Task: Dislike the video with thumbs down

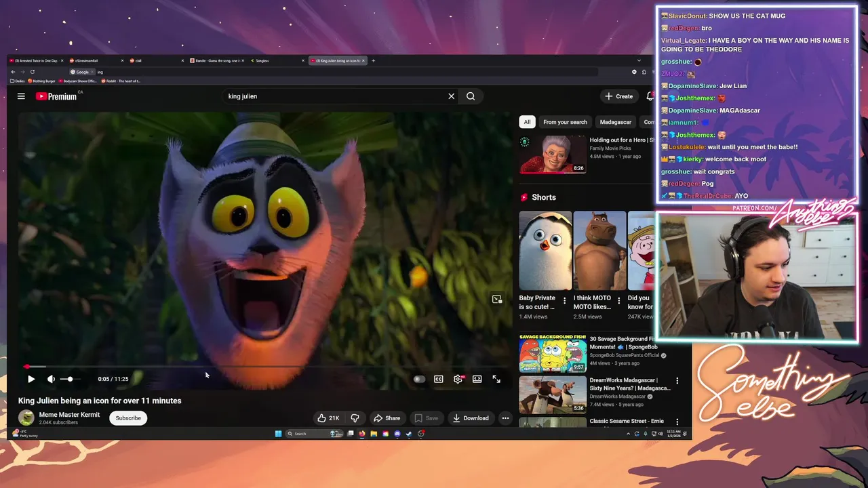Action: [355, 418]
